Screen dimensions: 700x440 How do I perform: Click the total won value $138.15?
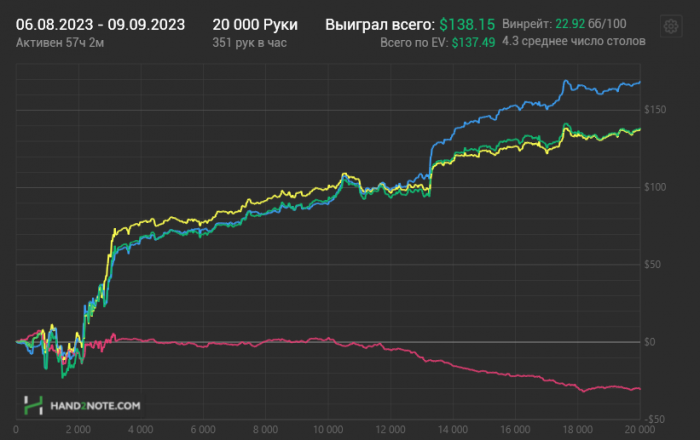467,25
